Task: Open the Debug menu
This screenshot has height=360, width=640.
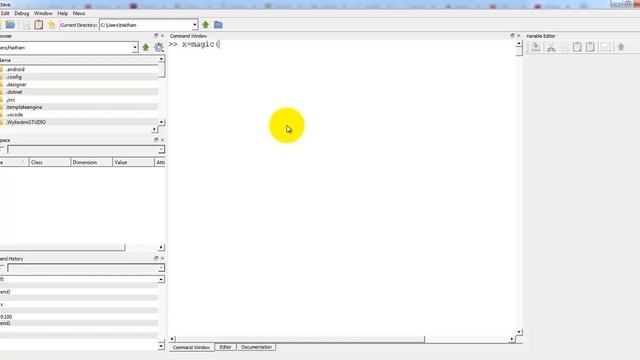Action: point(22,13)
